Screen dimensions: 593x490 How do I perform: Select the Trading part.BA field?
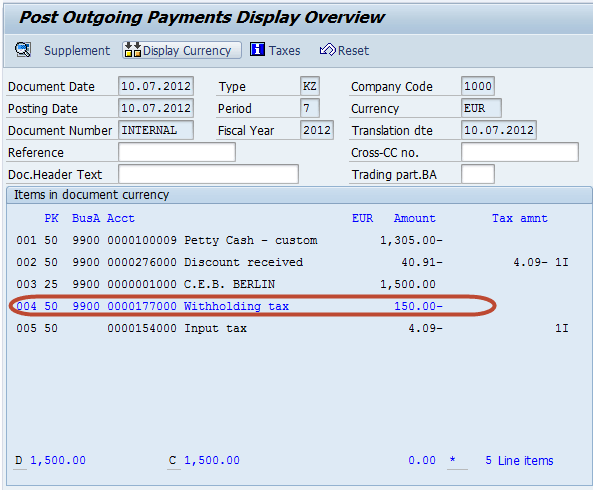[x=478, y=174]
